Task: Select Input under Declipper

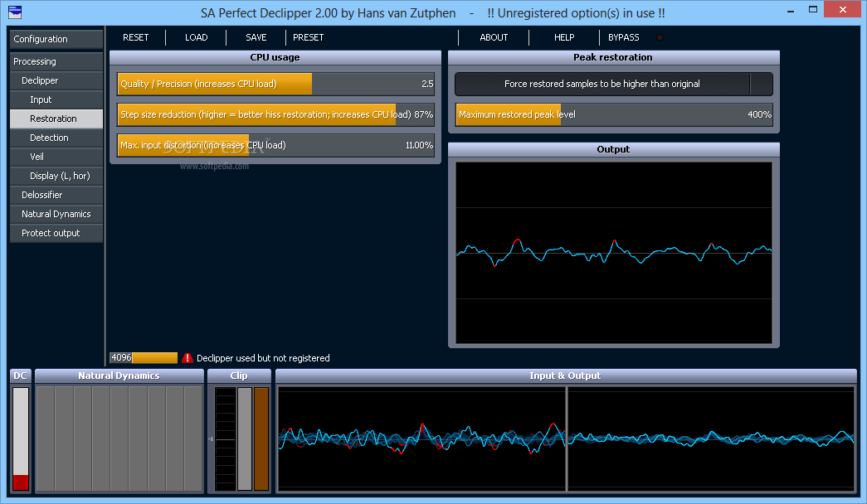Action: 56,99
